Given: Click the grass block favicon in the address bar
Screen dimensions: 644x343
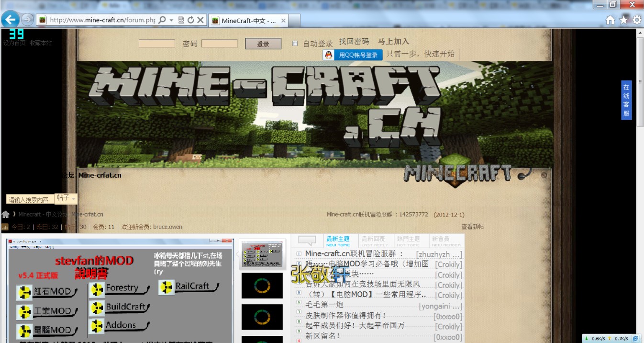Looking at the screenshot, I should click(x=43, y=20).
